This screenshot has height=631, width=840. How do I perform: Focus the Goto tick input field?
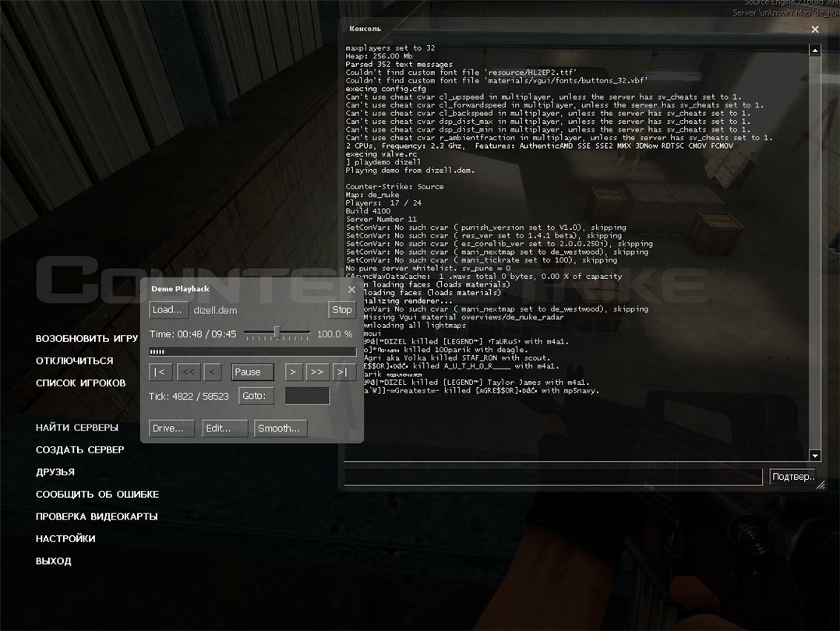[x=307, y=396]
